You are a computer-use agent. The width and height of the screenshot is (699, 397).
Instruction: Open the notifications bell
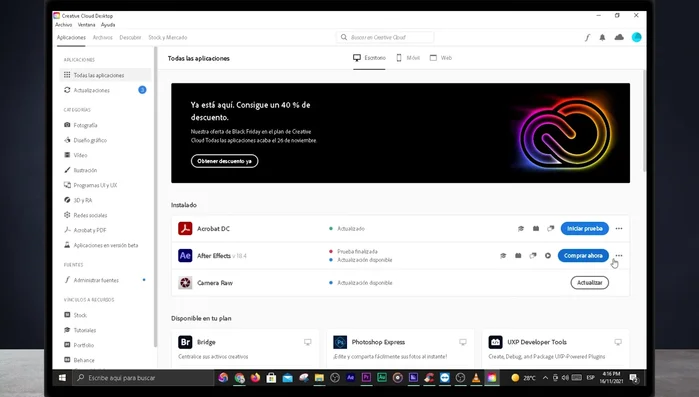[x=602, y=37]
